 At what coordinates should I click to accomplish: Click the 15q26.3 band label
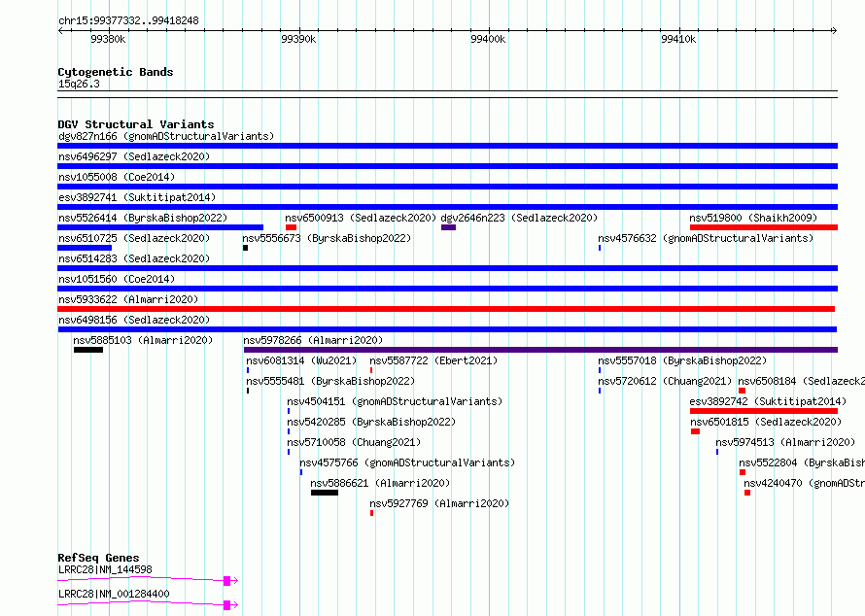pyautogui.click(x=79, y=84)
